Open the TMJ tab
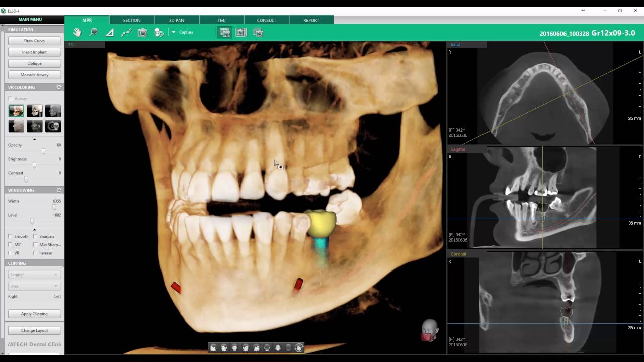This screenshot has width=644, height=362. 221,20
